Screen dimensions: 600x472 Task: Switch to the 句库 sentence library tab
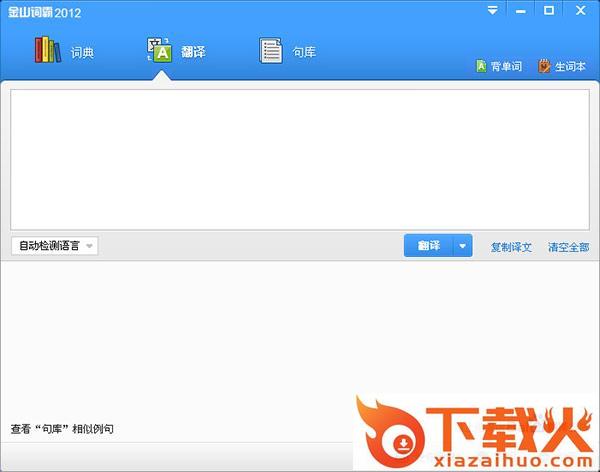pos(288,51)
